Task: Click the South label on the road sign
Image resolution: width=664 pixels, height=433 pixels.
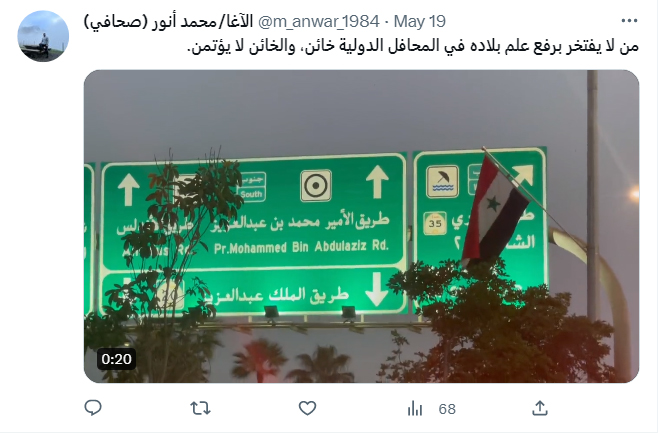Action: 252,194
